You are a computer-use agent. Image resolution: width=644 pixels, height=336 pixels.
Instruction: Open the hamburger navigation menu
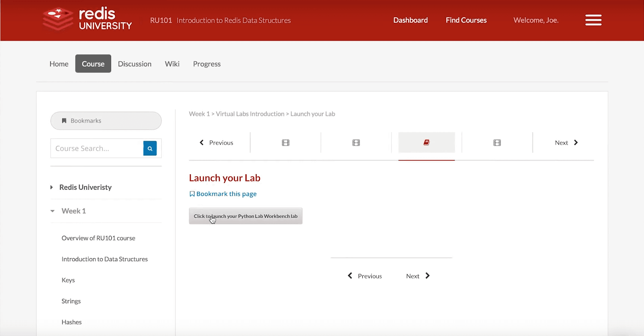coord(593,20)
